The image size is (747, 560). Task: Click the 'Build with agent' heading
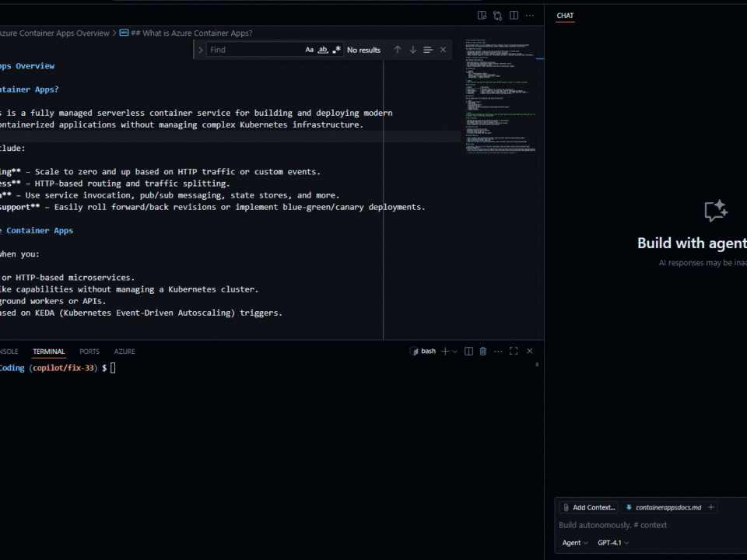tap(693, 243)
